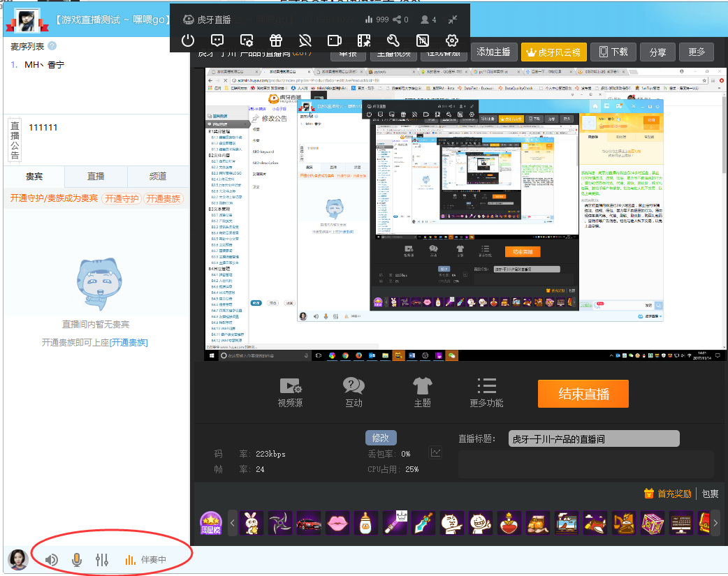
Task: Collapse the overlay with the shrink arrows icon
Action: point(453,20)
